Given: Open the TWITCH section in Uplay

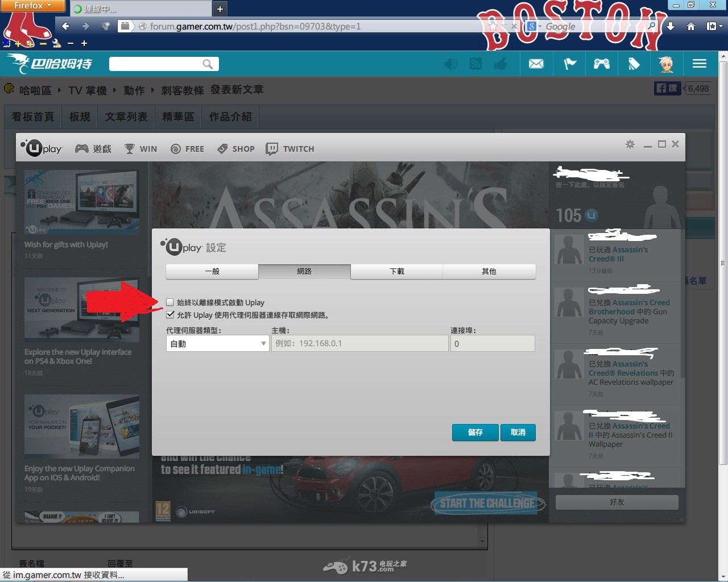Looking at the screenshot, I should click(290, 149).
